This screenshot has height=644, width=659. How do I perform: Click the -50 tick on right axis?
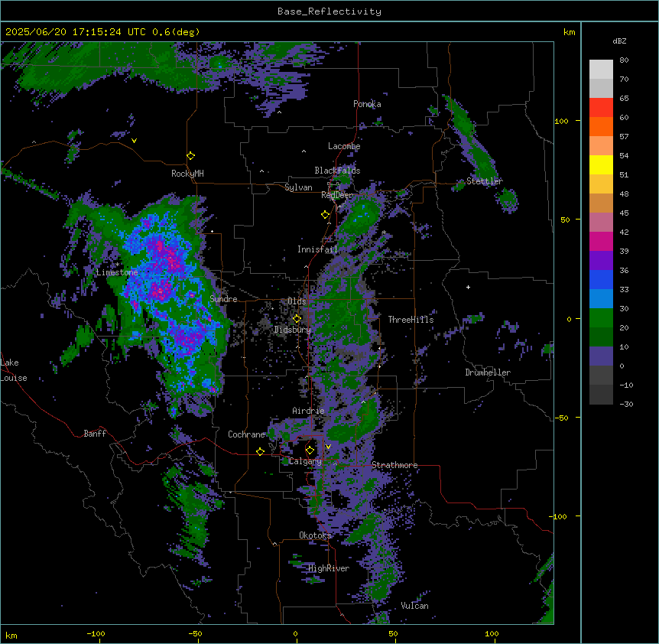coord(561,418)
